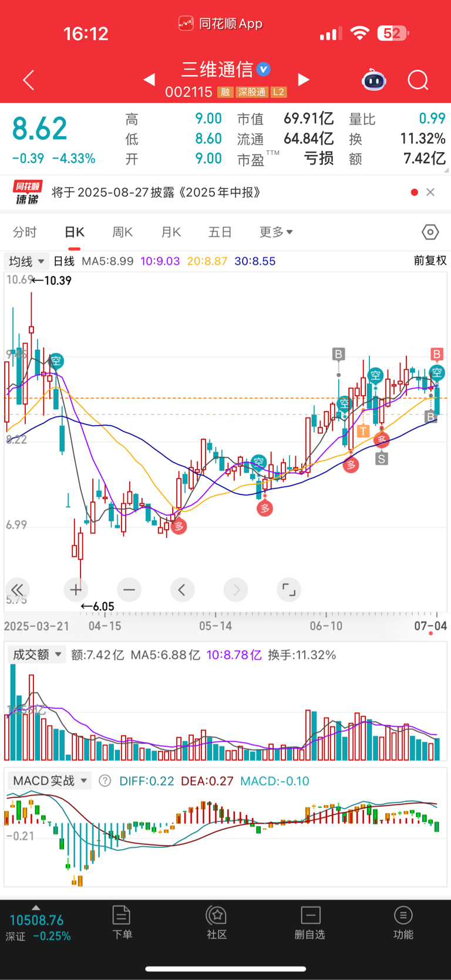Tap the stock code 002115
Screen dimensions: 451x980
pos(189,92)
